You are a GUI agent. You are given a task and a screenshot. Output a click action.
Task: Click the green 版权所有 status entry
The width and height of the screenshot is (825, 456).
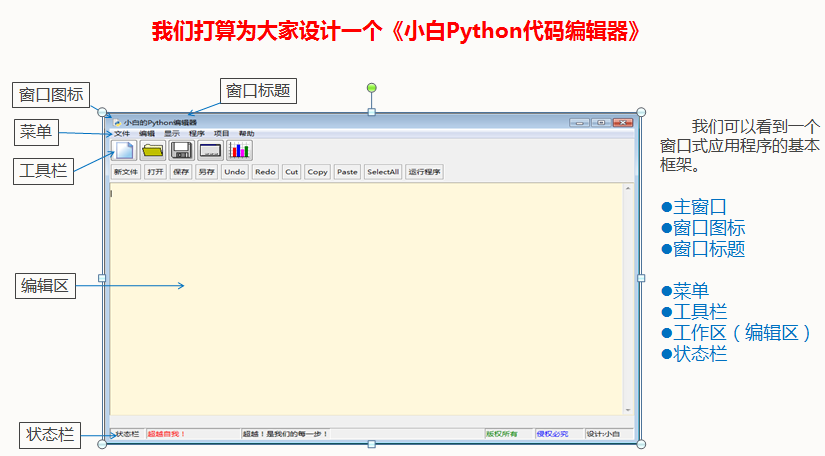pos(501,434)
